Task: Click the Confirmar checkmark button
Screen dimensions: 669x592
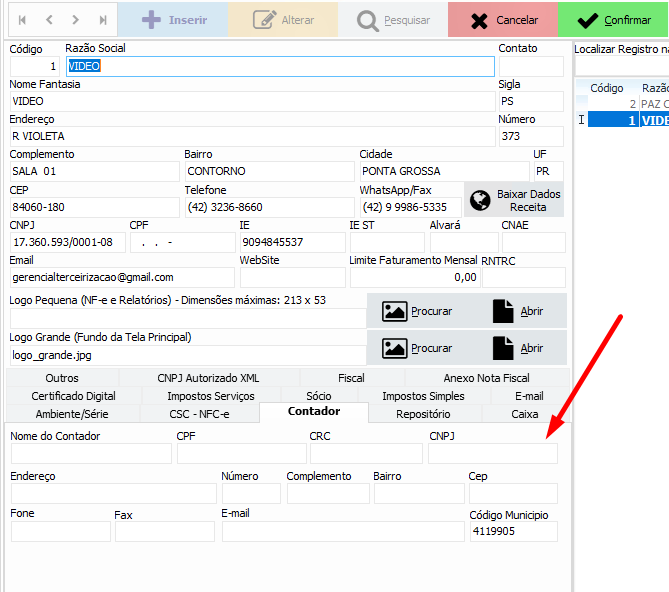Action: click(613, 20)
